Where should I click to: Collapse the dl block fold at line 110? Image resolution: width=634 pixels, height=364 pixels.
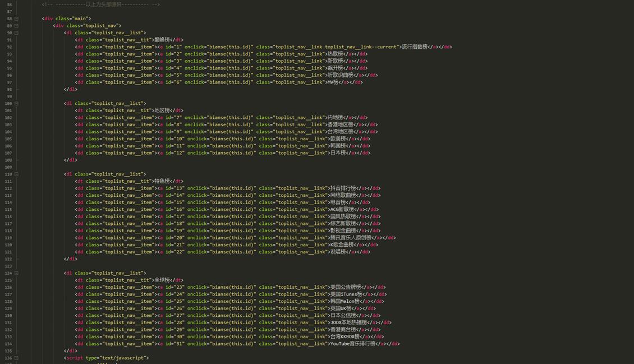coord(16,174)
